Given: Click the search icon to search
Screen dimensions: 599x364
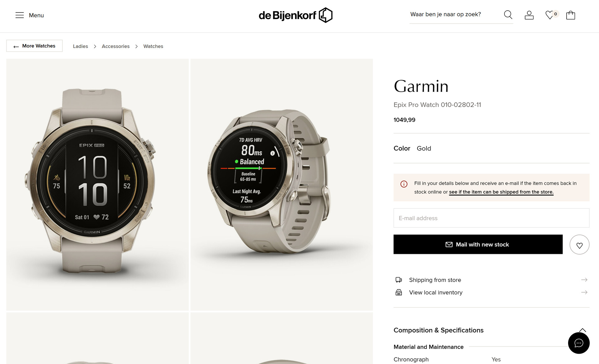Looking at the screenshot, I should pyautogui.click(x=508, y=15).
